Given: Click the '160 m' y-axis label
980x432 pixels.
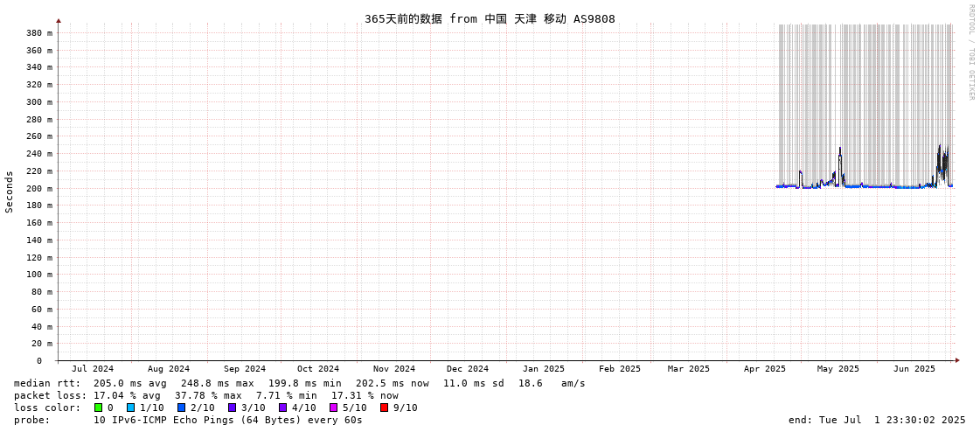Looking at the screenshot, I should tap(40, 223).
